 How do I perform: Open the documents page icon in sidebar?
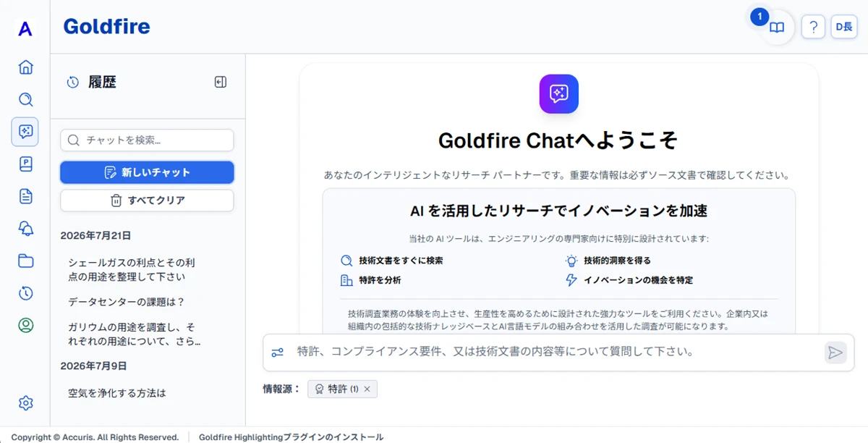(25, 196)
